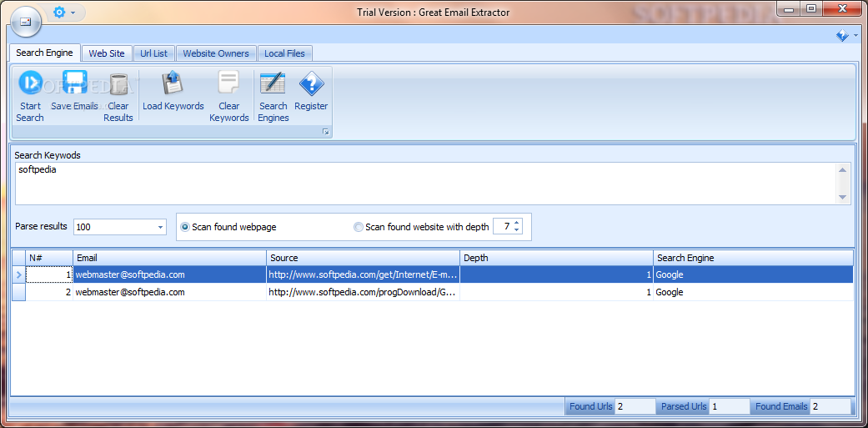Minimize the Great Email Extractor window
The width and height of the screenshot is (868, 428).
788,8
